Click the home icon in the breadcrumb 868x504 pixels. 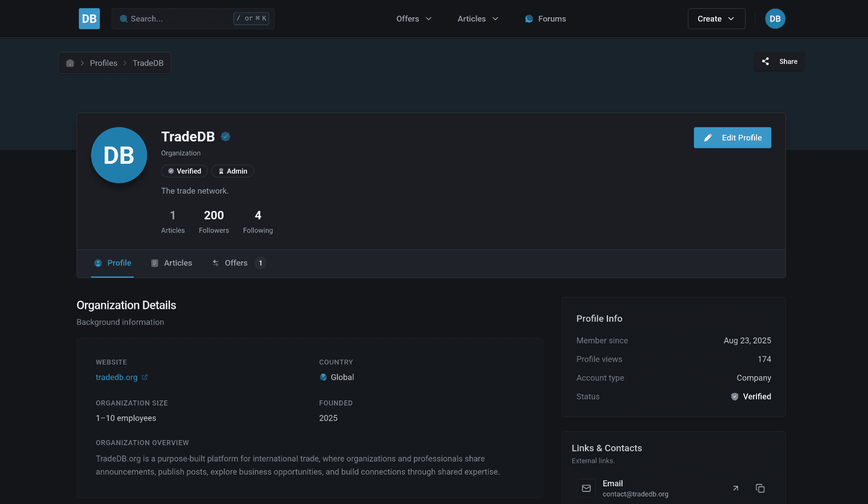click(x=70, y=63)
